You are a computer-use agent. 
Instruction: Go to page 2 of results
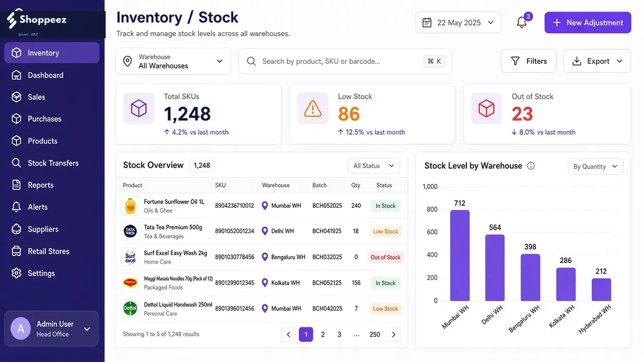323,334
